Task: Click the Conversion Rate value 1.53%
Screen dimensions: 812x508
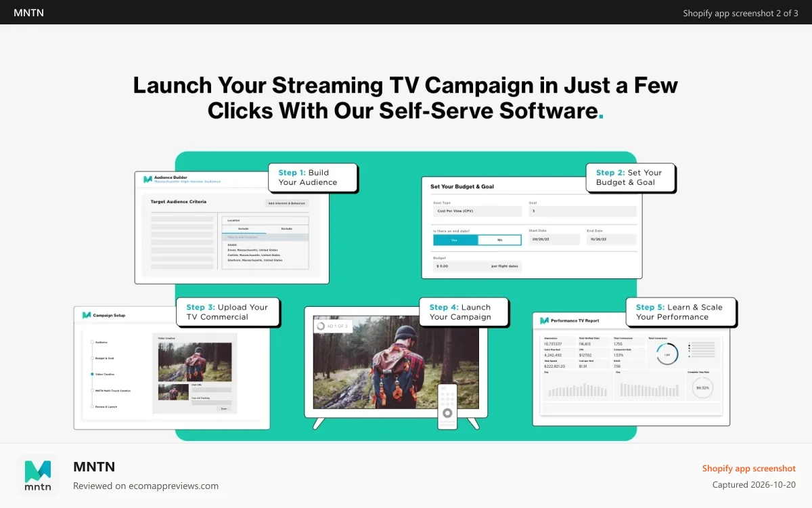Action: pos(618,355)
